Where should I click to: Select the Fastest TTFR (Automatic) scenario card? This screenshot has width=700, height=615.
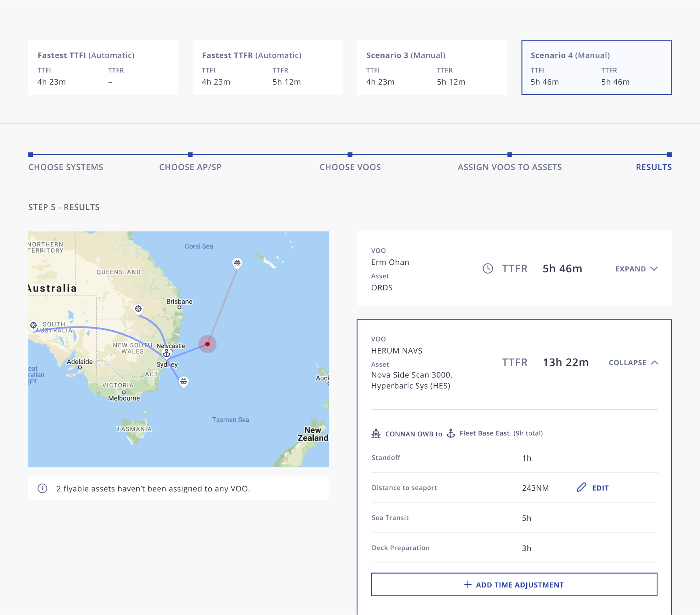267,68
